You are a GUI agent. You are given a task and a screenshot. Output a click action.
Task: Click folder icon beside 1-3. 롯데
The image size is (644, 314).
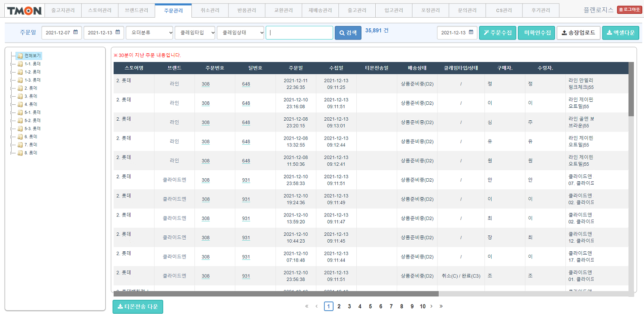20,80
